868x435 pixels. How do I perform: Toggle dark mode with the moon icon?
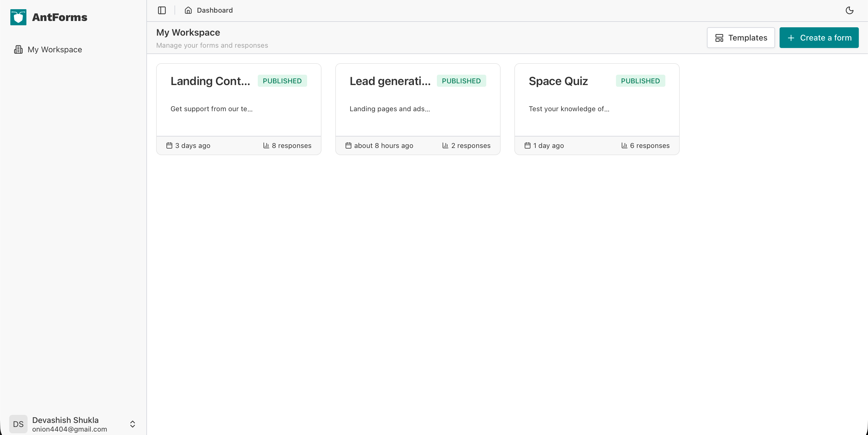pos(849,10)
